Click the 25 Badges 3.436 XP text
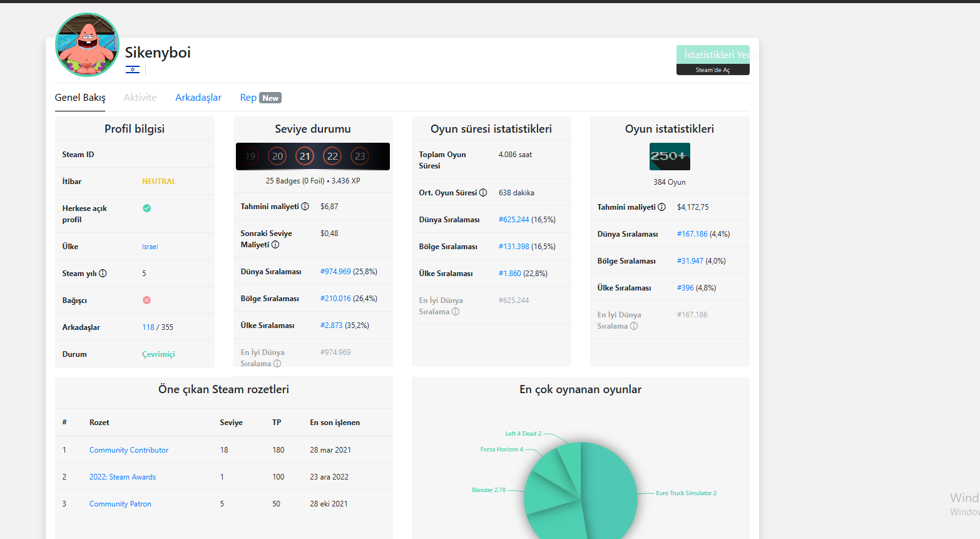Viewport: 980px width, 539px height. (x=313, y=181)
